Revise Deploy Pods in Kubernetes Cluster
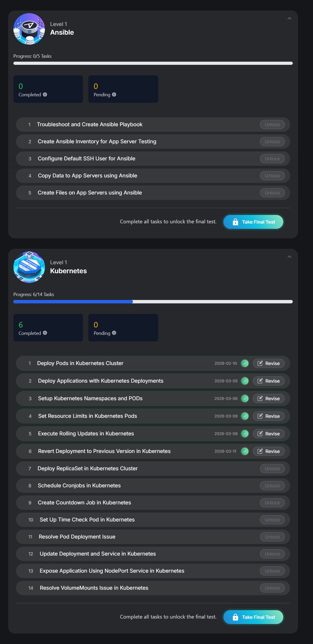This screenshot has height=644, width=313. point(269,363)
